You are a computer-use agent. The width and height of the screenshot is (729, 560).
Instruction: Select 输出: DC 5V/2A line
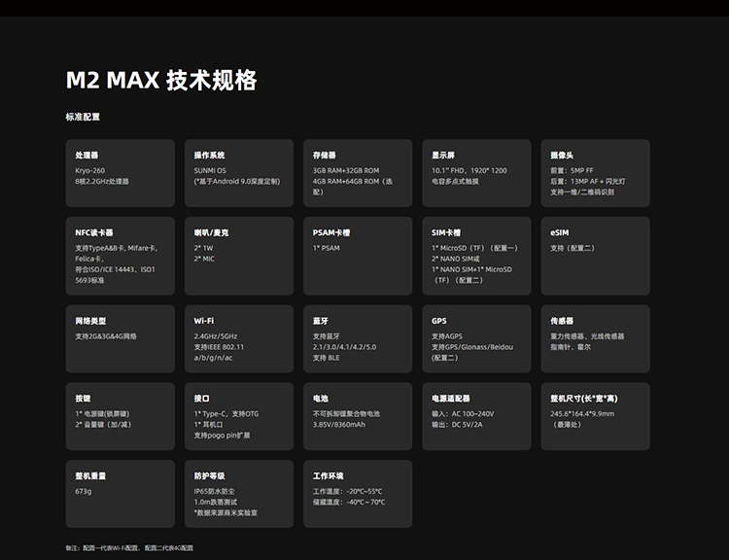click(x=457, y=424)
